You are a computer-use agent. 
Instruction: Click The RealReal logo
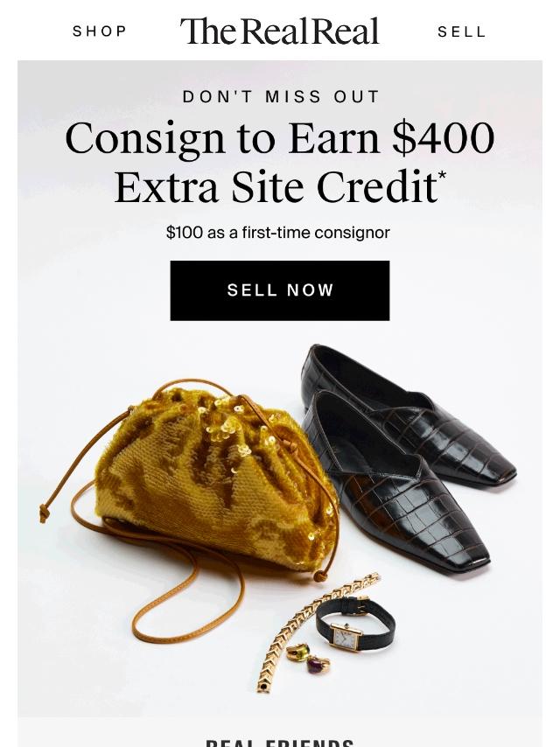279,31
